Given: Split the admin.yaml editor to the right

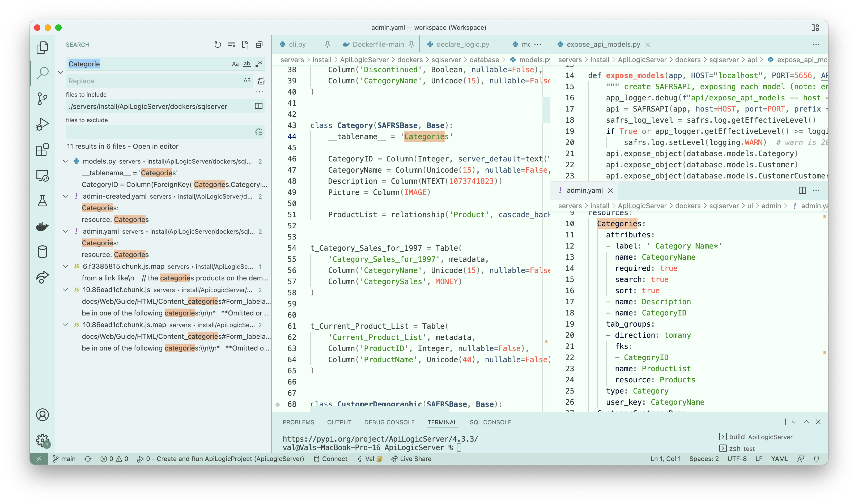Looking at the screenshot, I should tap(802, 191).
